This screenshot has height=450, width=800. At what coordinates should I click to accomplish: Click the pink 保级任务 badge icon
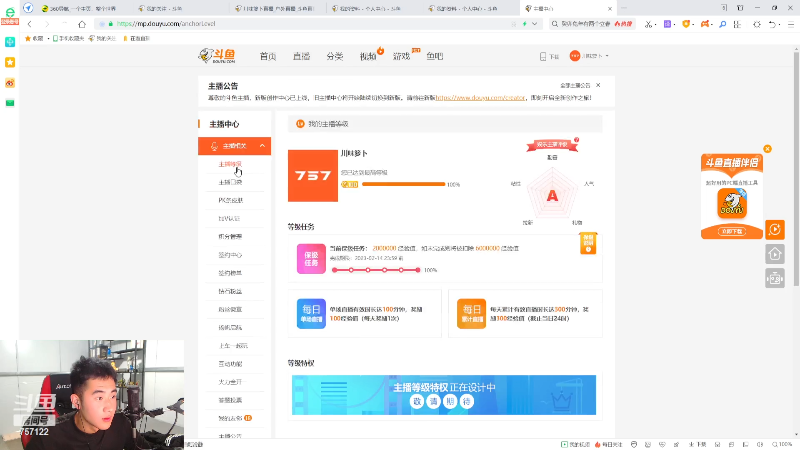(311, 259)
